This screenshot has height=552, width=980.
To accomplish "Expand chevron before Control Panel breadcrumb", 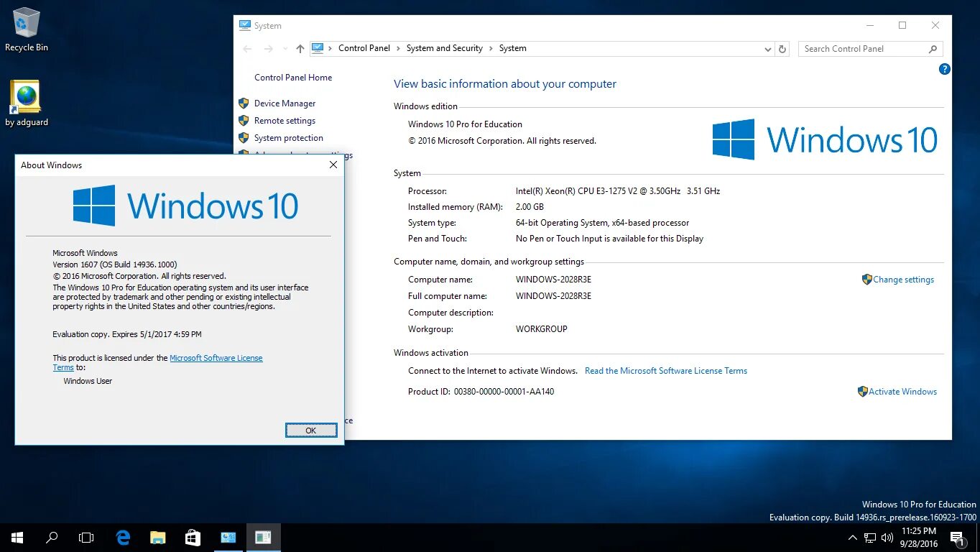I will (x=330, y=48).
